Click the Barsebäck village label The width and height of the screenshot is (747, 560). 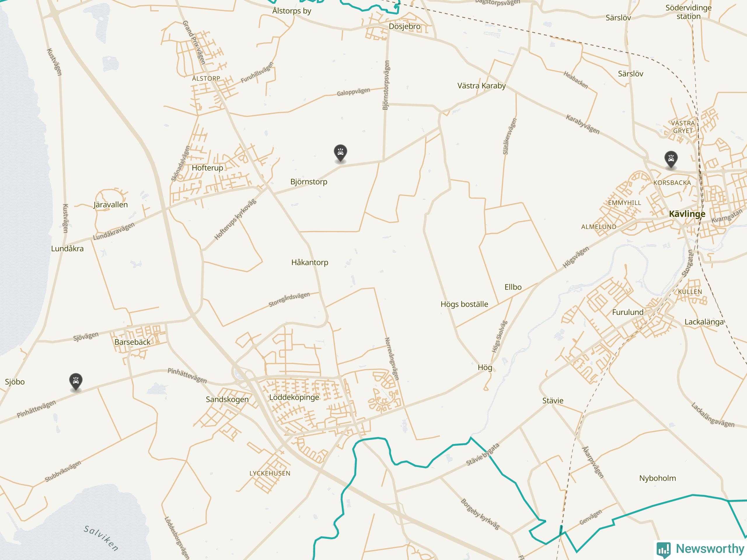click(132, 342)
